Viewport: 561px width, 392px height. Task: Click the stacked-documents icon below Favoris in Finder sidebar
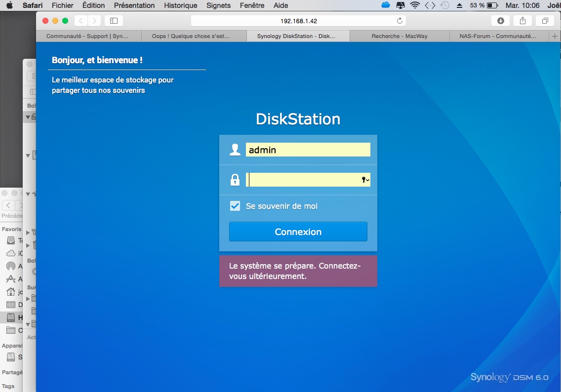(x=11, y=240)
